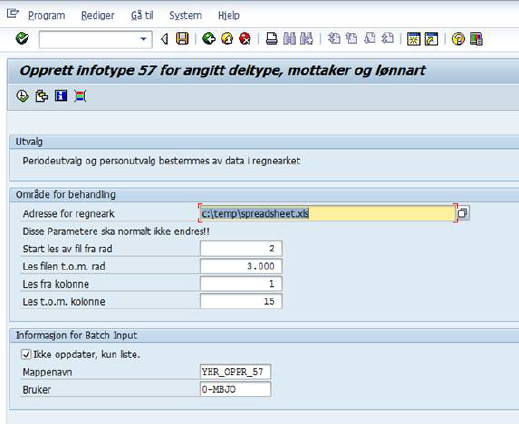Screen dimensions: 519x424
Task: Open the System menu
Action: pos(185,15)
